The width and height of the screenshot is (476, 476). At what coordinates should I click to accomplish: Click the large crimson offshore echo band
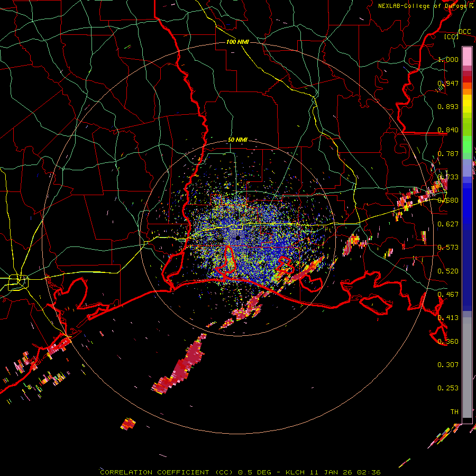coord(181,366)
